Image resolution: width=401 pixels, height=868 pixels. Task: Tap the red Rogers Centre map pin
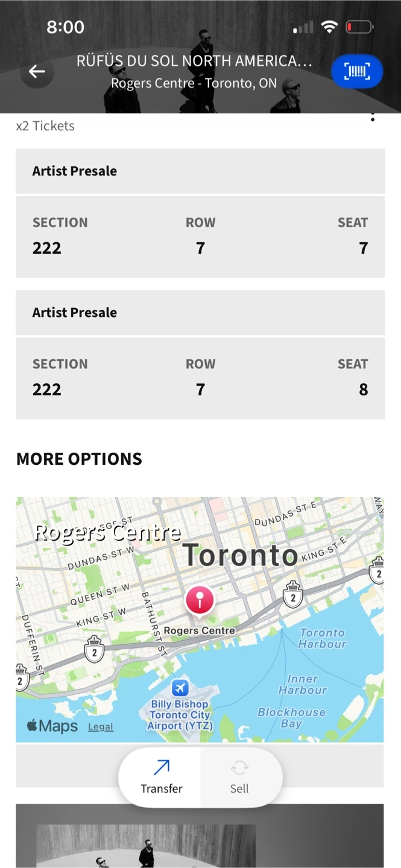(x=200, y=600)
